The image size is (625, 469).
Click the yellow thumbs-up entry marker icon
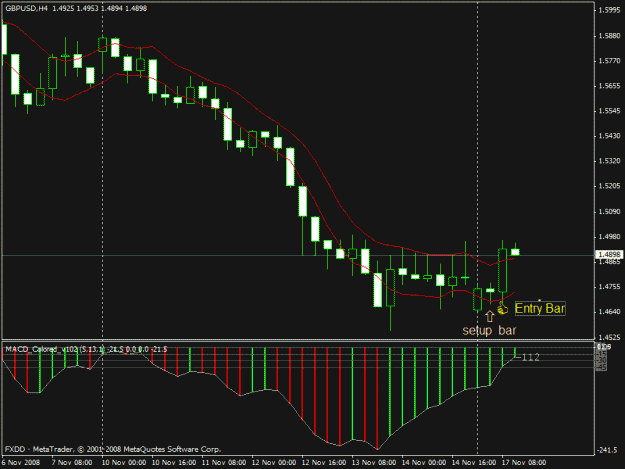coord(502,308)
